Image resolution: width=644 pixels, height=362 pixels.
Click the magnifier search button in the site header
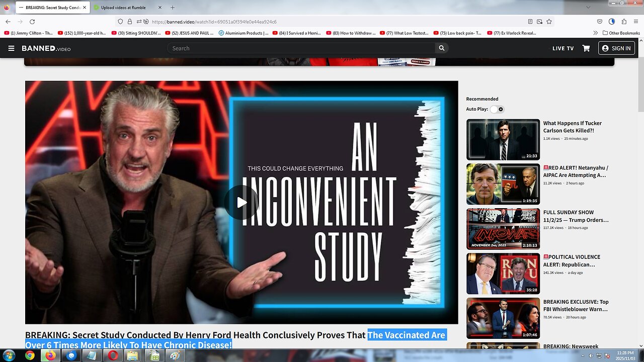click(x=442, y=48)
